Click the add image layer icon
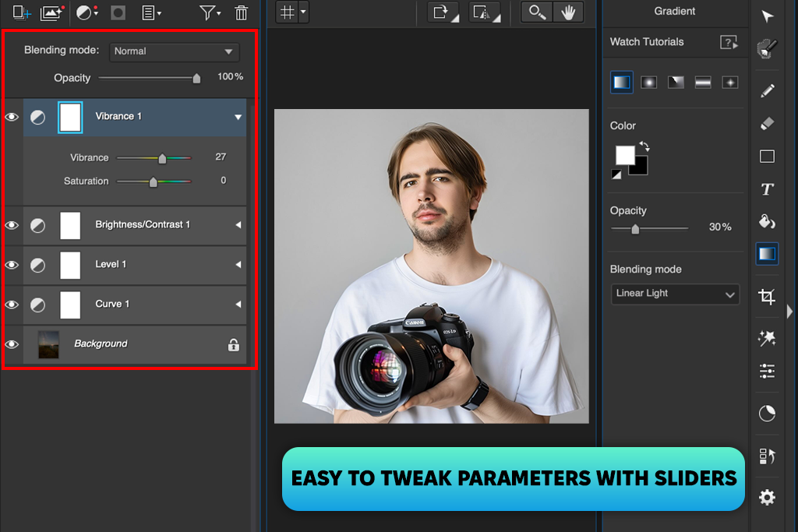 [52, 12]
